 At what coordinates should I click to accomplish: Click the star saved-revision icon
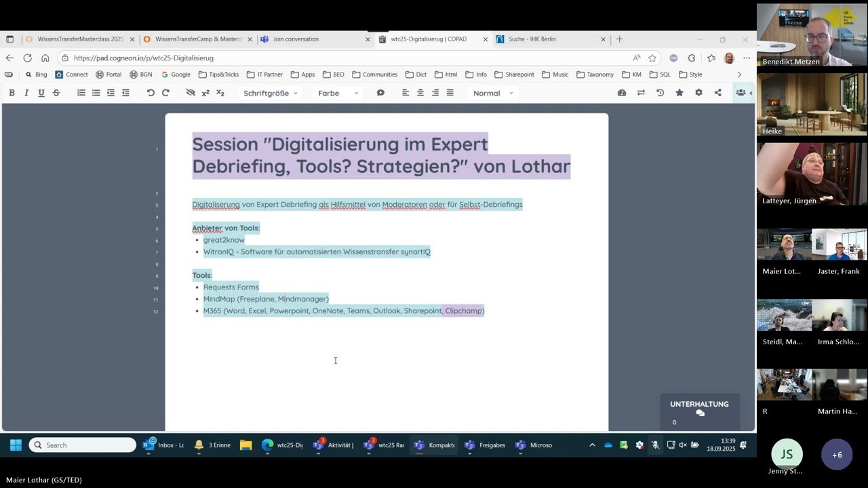click(679, 93)
